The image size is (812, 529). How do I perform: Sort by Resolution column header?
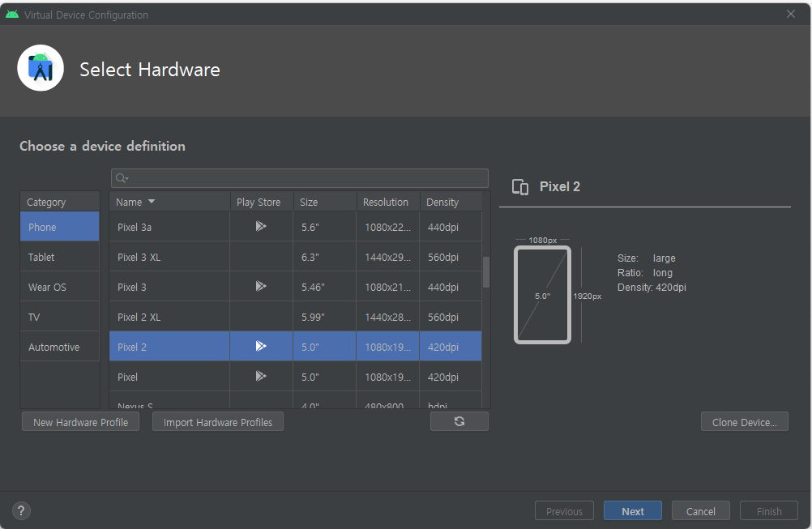388,202
